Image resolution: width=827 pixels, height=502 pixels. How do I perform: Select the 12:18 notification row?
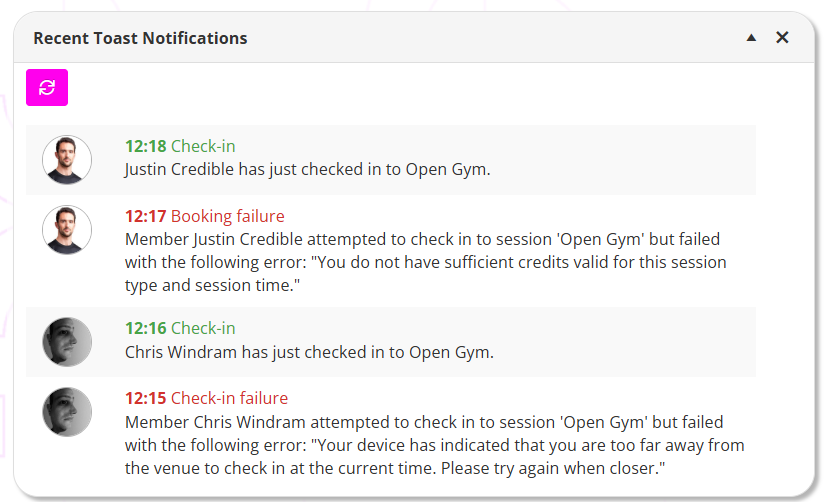click(x=391, y=160)
